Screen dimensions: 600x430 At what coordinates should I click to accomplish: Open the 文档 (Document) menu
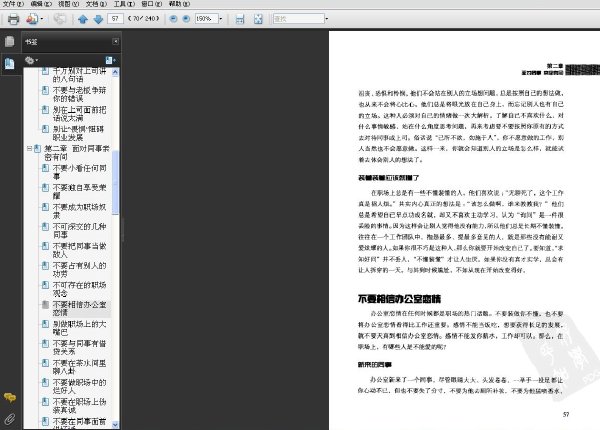pos(96,4)
